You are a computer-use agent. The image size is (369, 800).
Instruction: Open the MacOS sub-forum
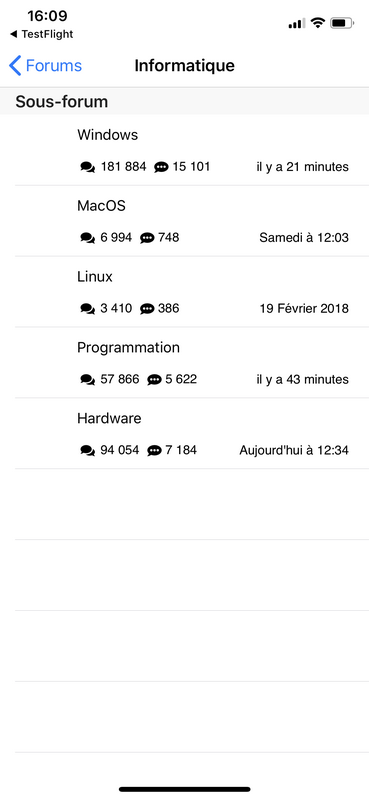184,221
